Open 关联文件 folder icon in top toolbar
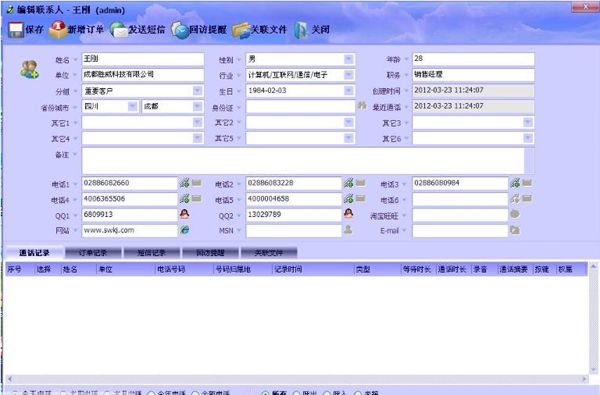This screenshot has height=395, width=600. [x=241, y=30]
